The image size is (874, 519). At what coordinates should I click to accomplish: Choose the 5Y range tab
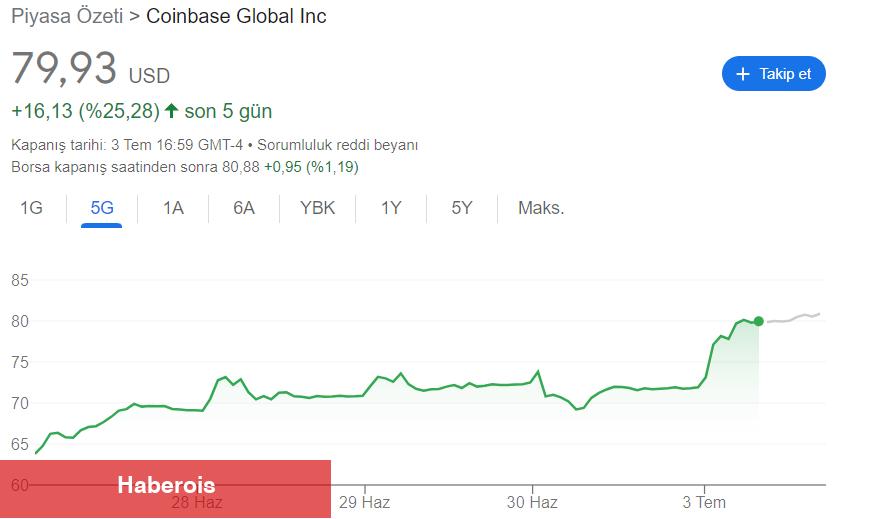(x=462, y=208)
